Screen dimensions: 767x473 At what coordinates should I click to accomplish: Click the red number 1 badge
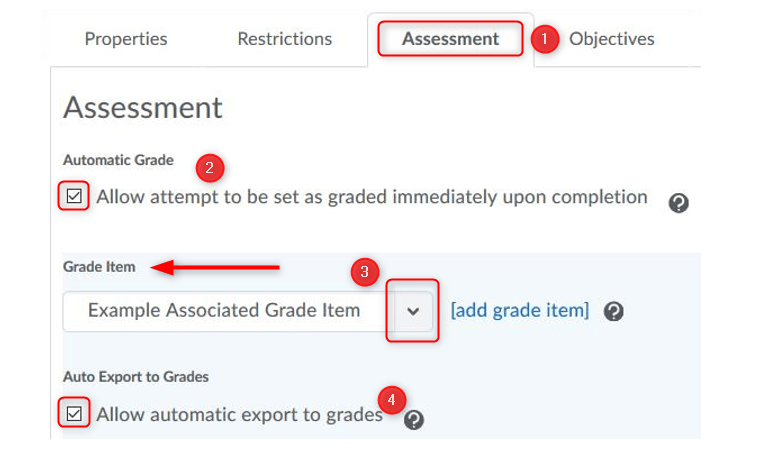point(543,39)
